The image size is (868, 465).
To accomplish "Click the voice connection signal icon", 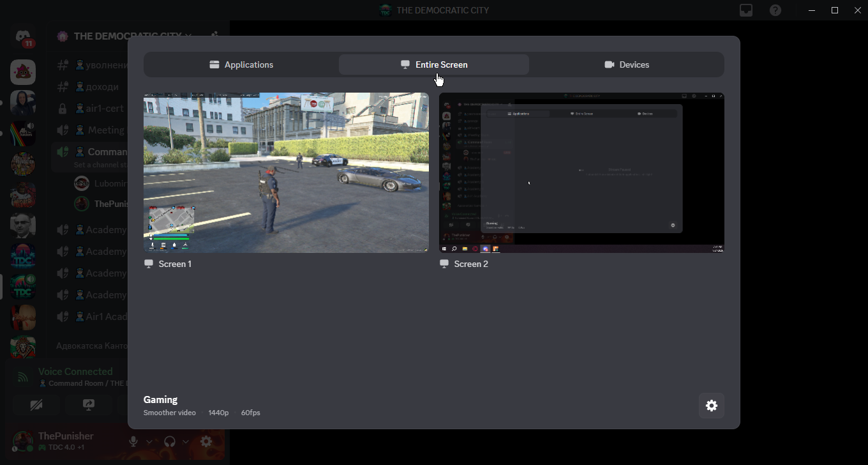I will (x=23, y=377).
